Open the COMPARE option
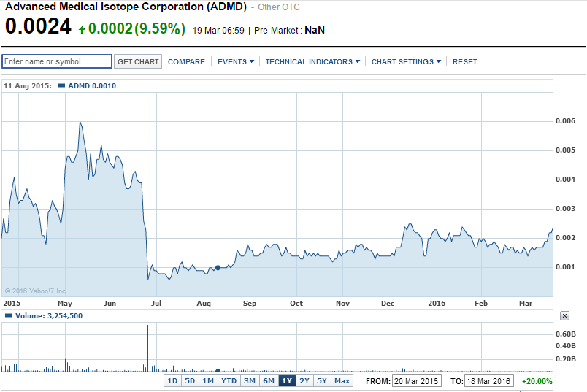 [x=186, y=62]
